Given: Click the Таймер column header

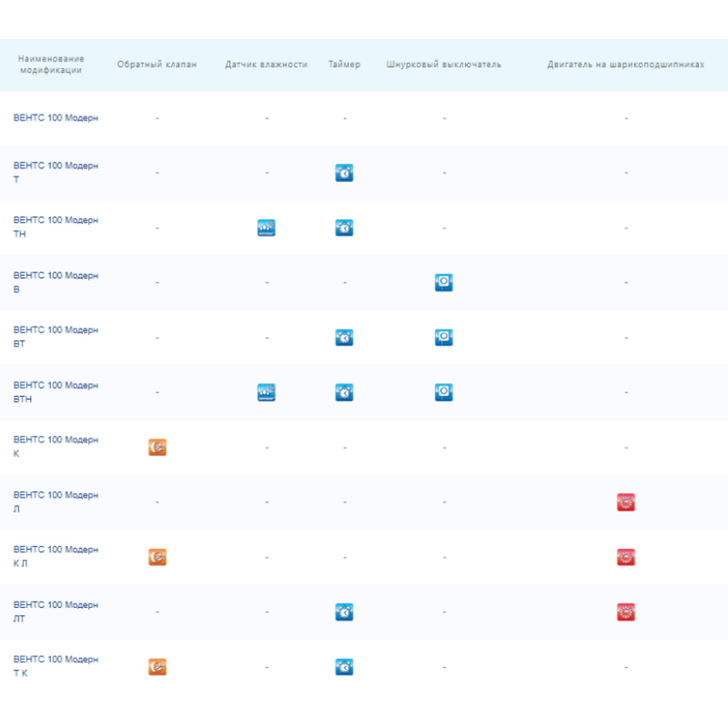Looking at the screenshot, I should tap(344, 65).
